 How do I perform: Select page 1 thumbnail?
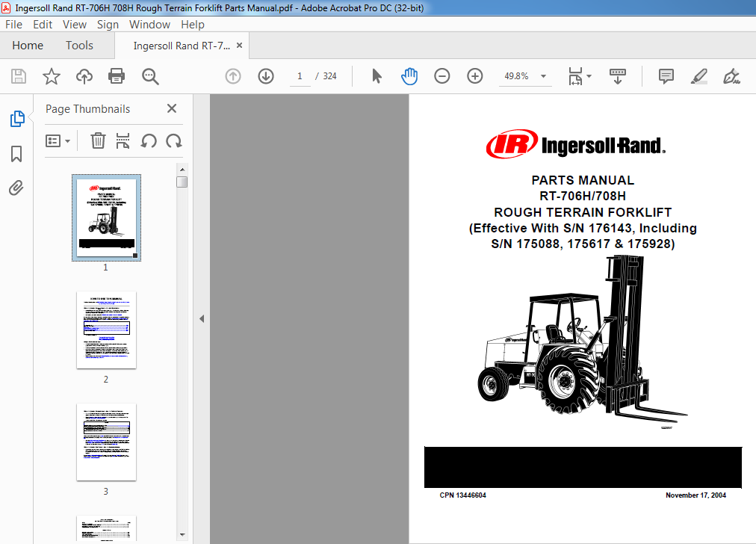[106, 217]
